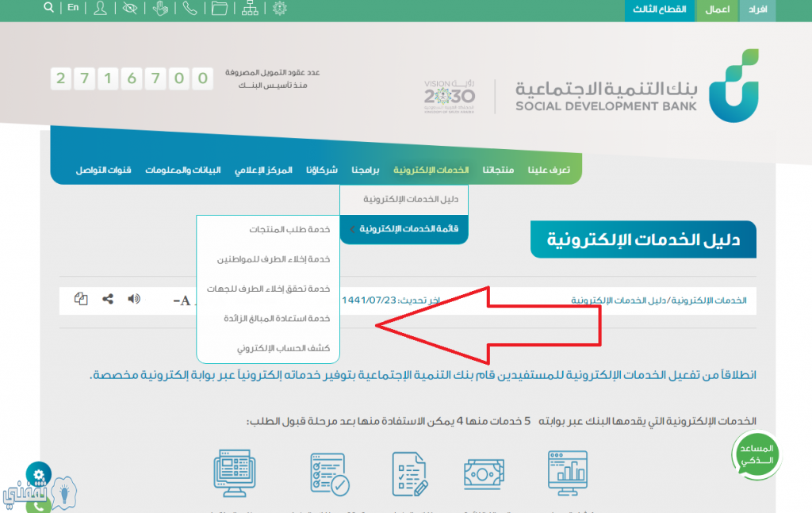Click the gear icon in the top bar
The width and height of the screenshot is (812, 513).
pyautogui.click(x=280, y=8)
